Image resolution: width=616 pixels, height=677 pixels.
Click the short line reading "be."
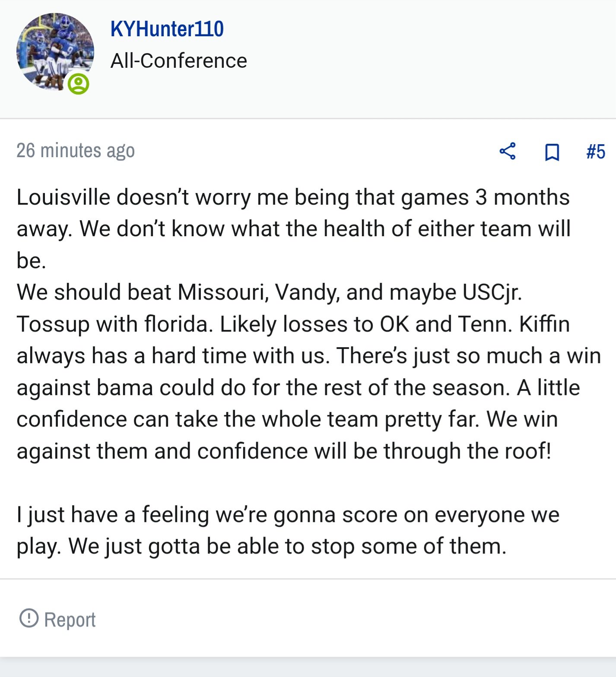[x=32, y=261]
